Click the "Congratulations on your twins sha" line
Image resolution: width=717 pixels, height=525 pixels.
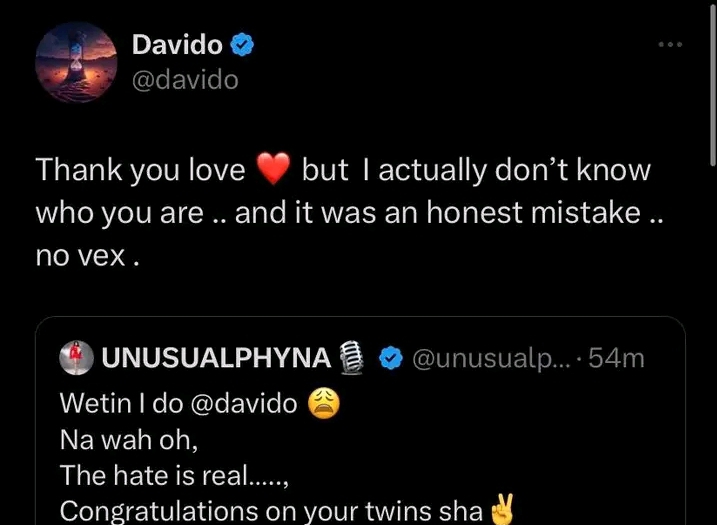pyautogui.click(x=270, y=511)
